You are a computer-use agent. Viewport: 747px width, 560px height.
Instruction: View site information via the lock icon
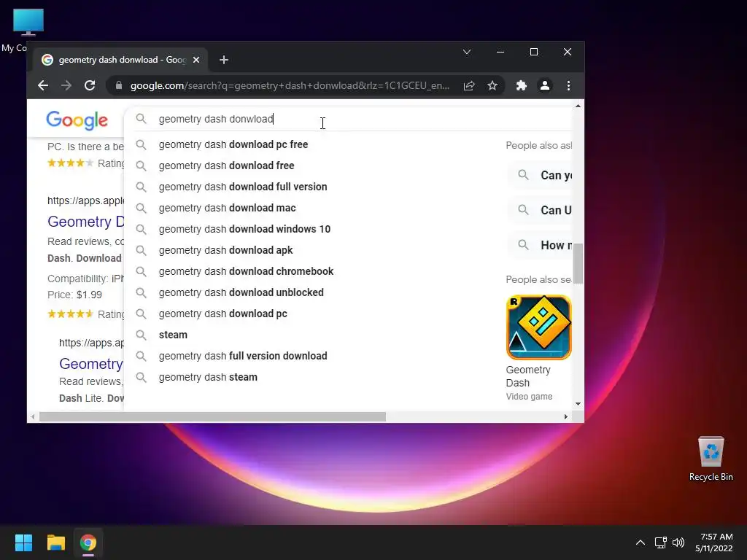click(119, 86)
